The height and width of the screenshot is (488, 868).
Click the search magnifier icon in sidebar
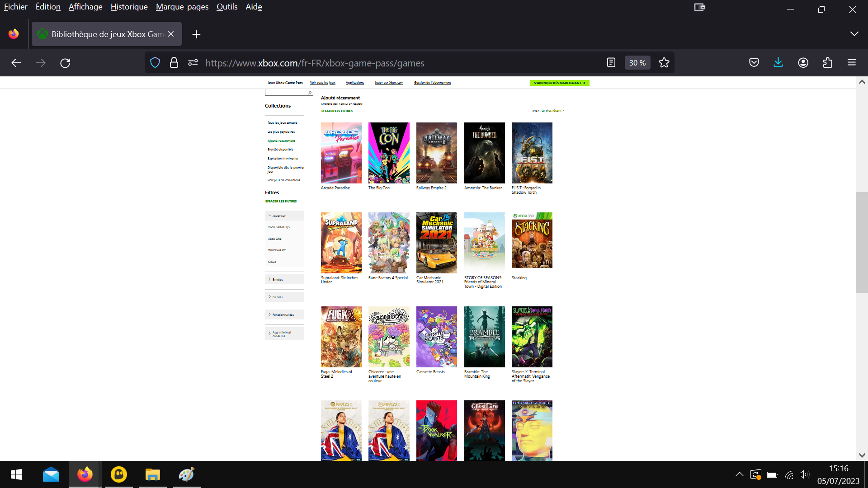click(310, 93)
